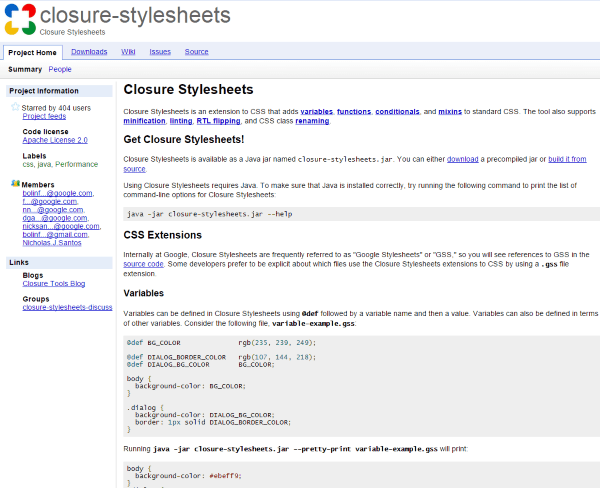600x488 pixels.
Task: Star the project using the star icon
Action: (x=15, y=106)
